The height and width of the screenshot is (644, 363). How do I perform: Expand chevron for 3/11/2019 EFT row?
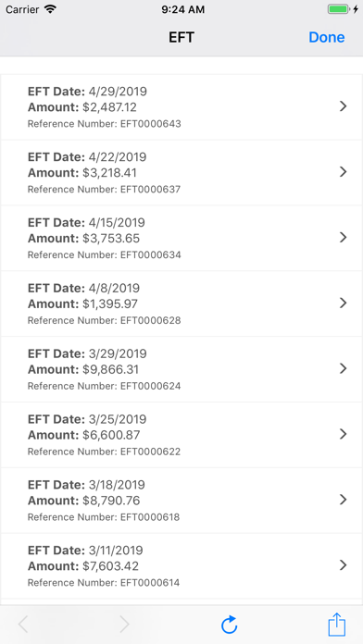pos(344,565)
